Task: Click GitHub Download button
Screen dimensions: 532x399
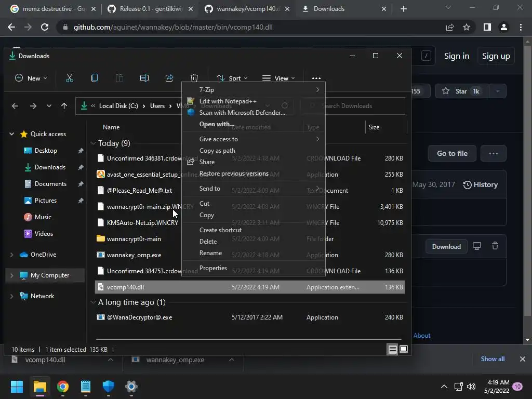Action: point(446,247)
